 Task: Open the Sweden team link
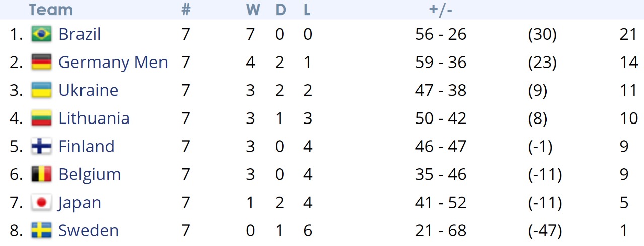tap(89, 231)
